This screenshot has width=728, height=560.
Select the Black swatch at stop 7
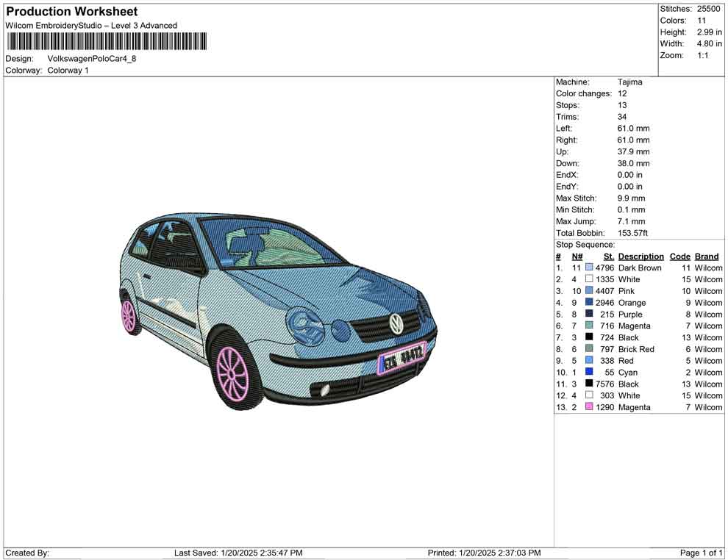click(588, 337)
